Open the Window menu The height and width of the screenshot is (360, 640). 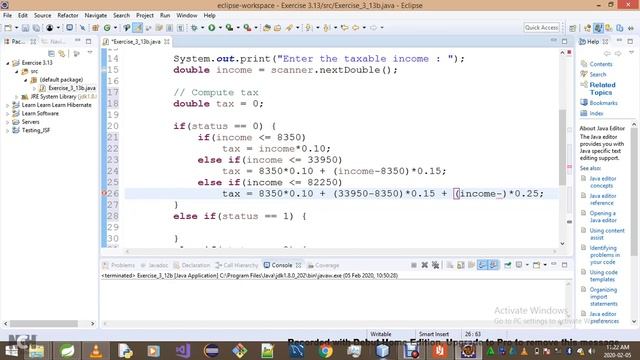point(187,16)
